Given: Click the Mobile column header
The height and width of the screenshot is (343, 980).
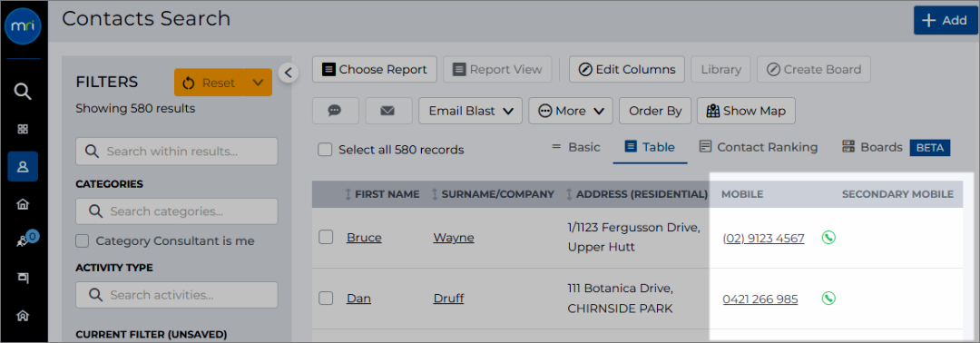Looking at the screenshot, I should tap(742, 194).
